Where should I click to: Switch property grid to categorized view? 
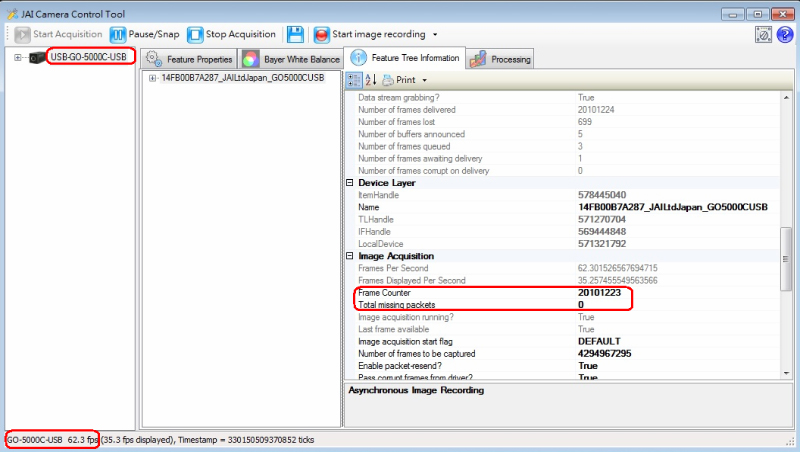353,79
